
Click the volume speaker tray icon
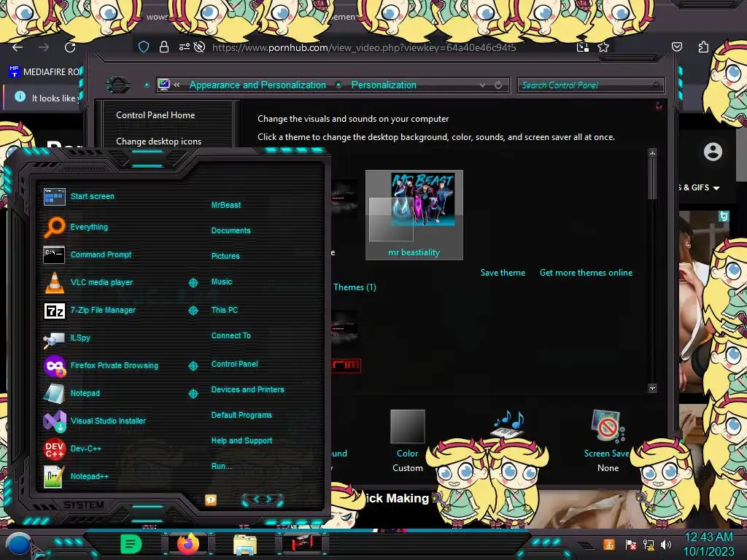click(x=666, y=544)
